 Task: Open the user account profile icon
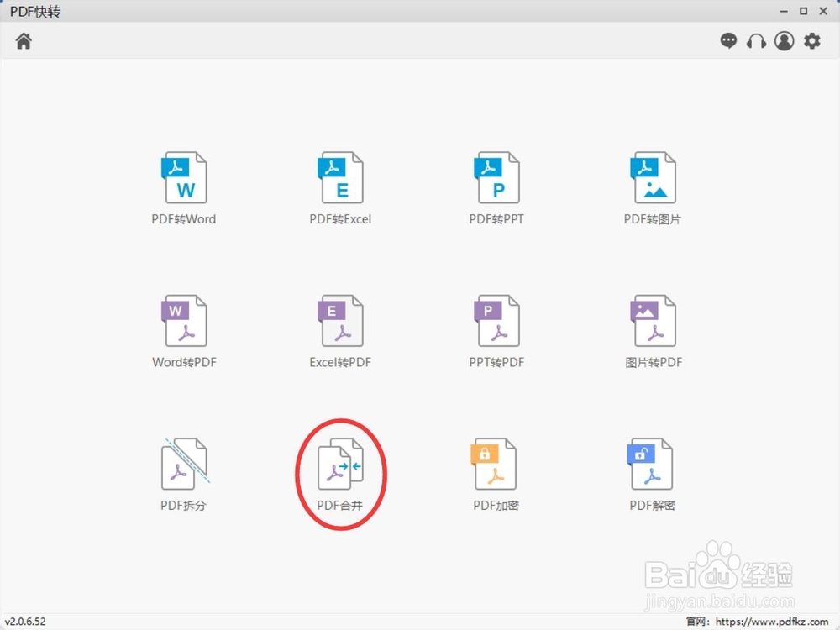pyautogui.click(x=785, y=40)
